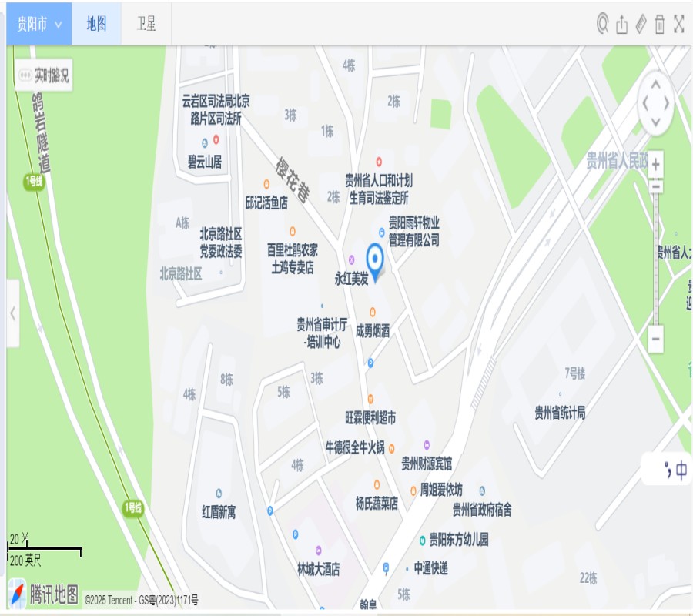Collapse the left side panel chevron
The width and height of the screenshot is (693, 616).
click(13, 313)
